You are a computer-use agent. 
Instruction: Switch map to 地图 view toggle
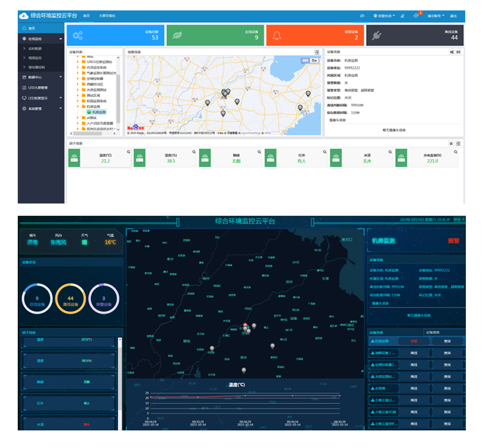pos(306,61)
